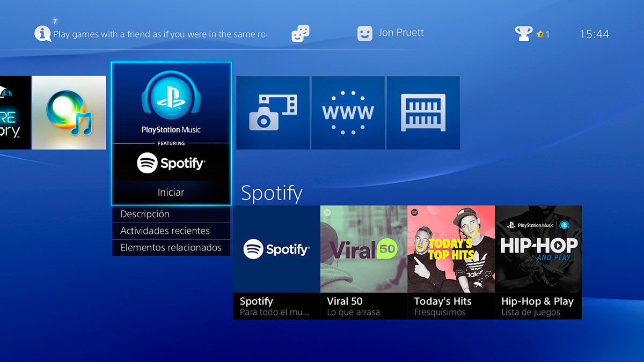Screen dimensions: 644x362
Task: Click 'Para todo el mu...' subtitle
Action: (275, 312)
